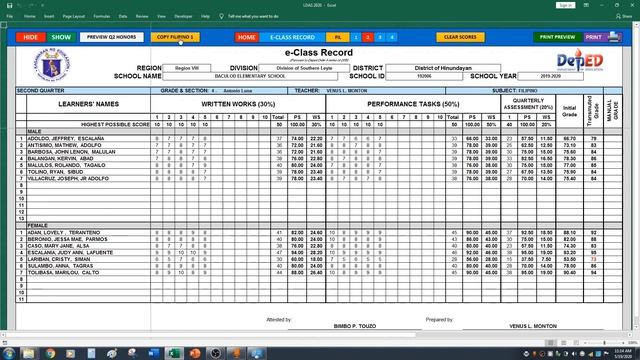The width and height of the screenshot is (640, 360).
Task: Open the Review ribbon tab
Action: coord(142,16)
